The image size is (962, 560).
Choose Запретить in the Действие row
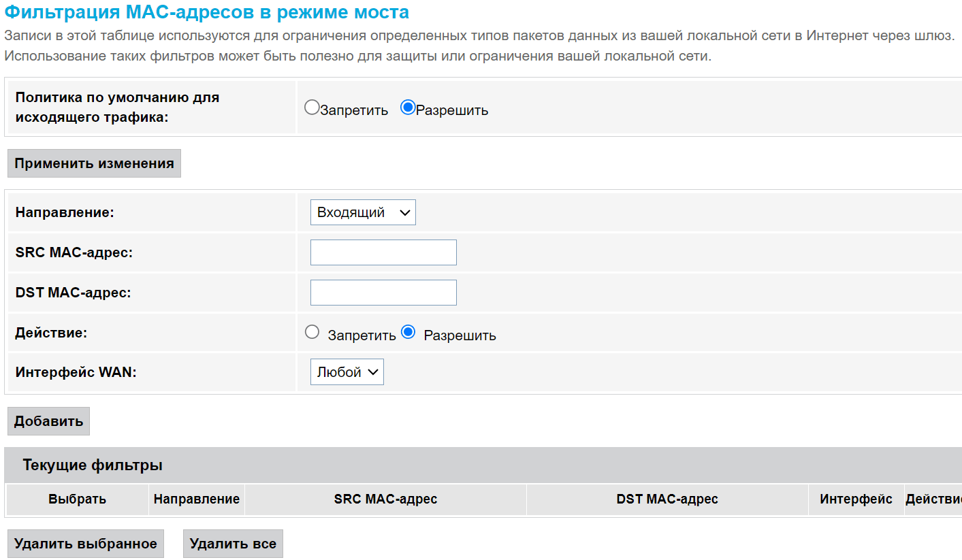[312, 332]
